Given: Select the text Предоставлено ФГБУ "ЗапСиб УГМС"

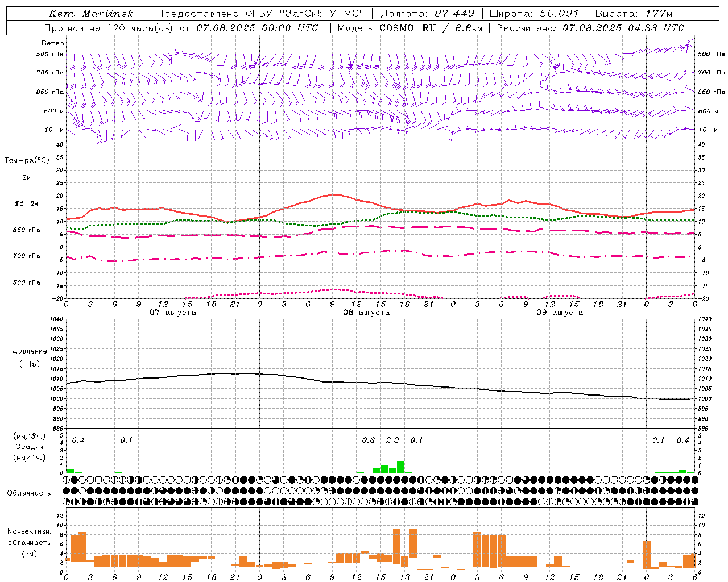Looking at the screenshot, I should point(260,14).
